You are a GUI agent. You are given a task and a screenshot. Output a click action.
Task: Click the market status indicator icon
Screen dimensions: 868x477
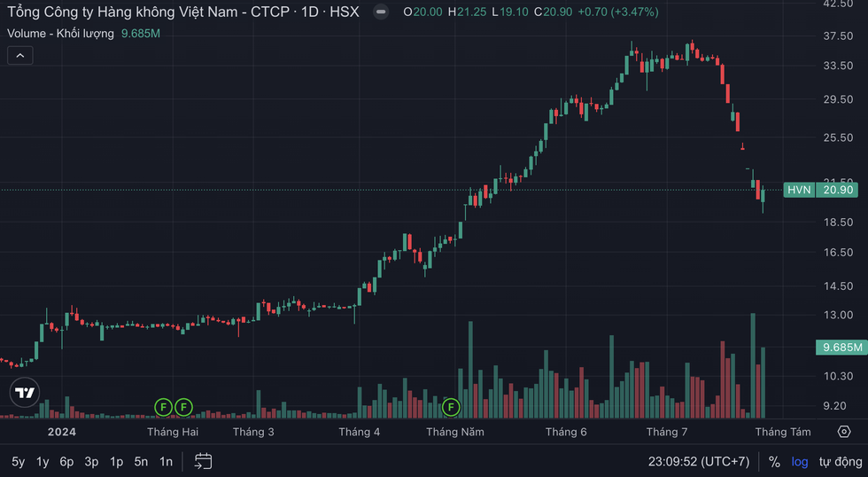point(380,12)
